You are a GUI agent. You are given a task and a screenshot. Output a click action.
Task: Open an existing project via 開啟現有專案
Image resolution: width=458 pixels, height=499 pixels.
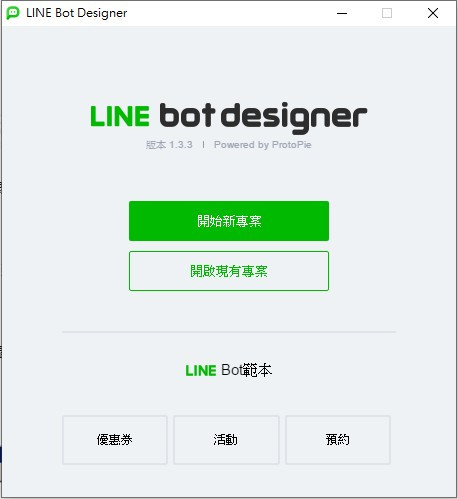(x=229, y=271)
